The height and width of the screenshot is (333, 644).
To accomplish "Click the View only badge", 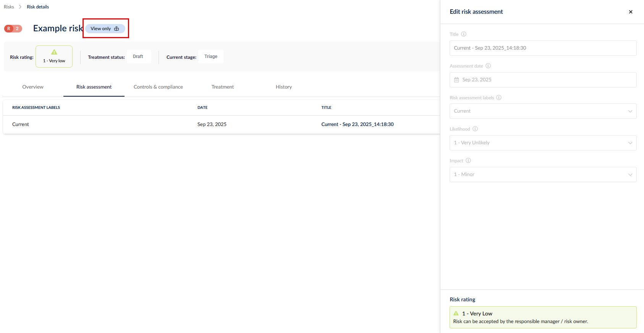I will tap(105, 29).
